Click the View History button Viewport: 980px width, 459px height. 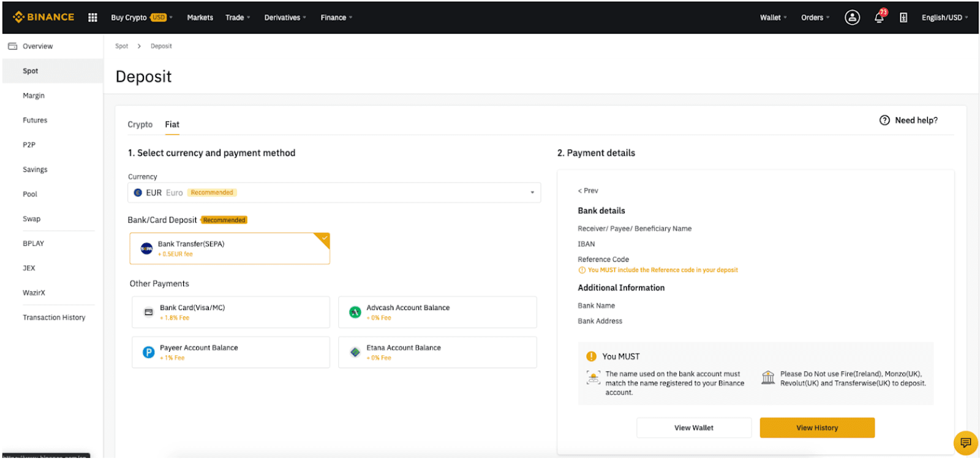pos(817,428)
